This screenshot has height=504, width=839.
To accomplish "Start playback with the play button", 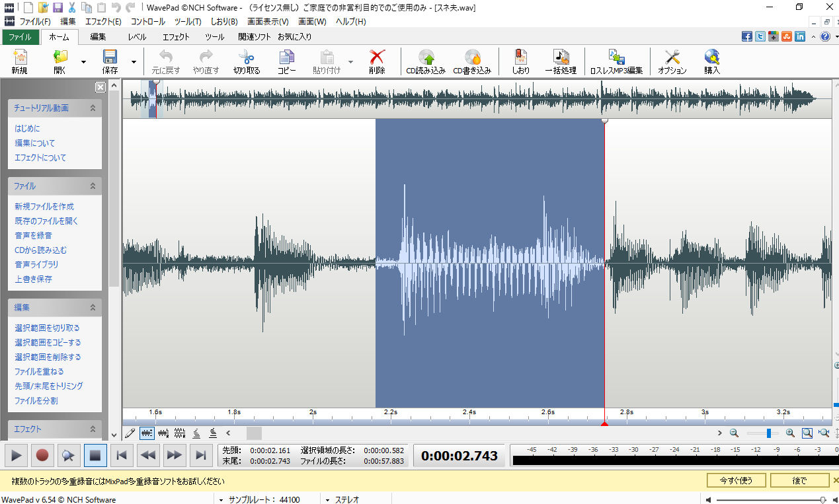I will coord(17,454).
